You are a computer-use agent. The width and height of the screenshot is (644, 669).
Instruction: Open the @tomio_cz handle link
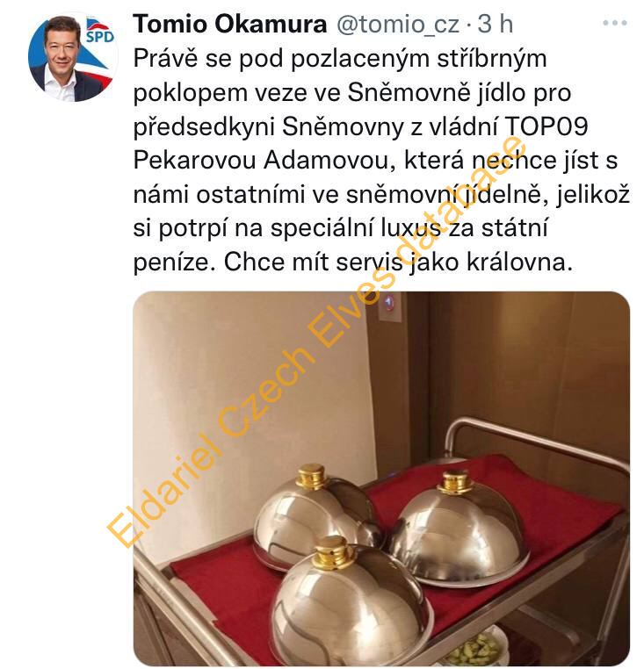398,25
